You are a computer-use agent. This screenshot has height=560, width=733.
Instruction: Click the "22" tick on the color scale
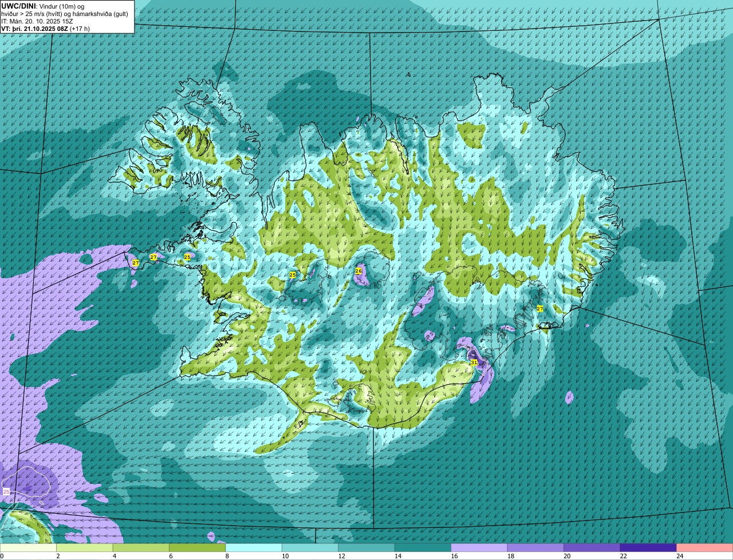(x=623, y=556)
